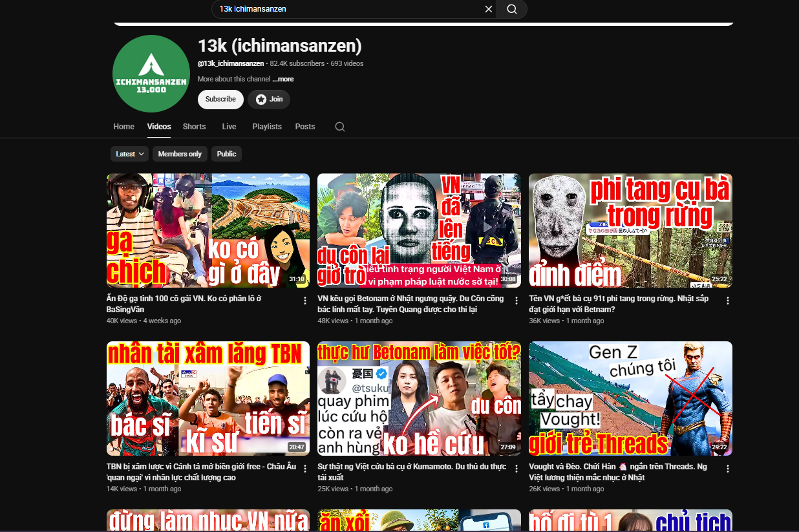Open the Latest sort dropdown
Screen dimensions: 799x532
(x=129, y=154)
